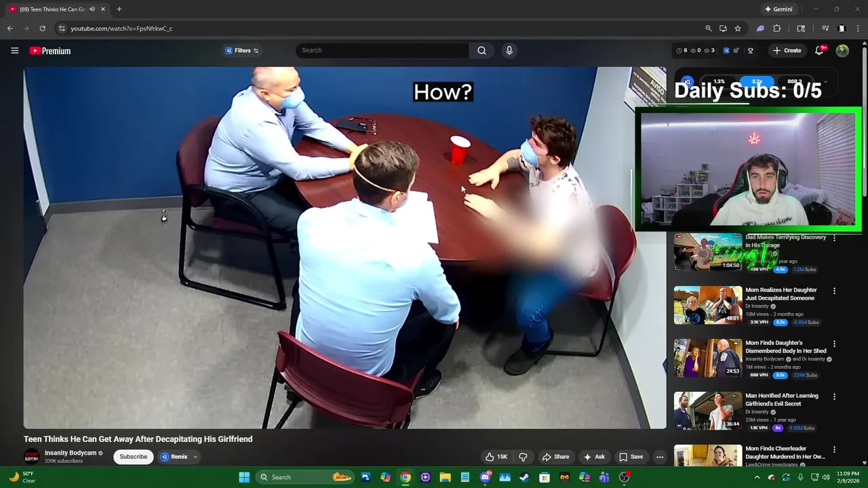This screenshot has width=868, height=488.
Task: Start voice search with microphone icon
Action: (509, 50)
